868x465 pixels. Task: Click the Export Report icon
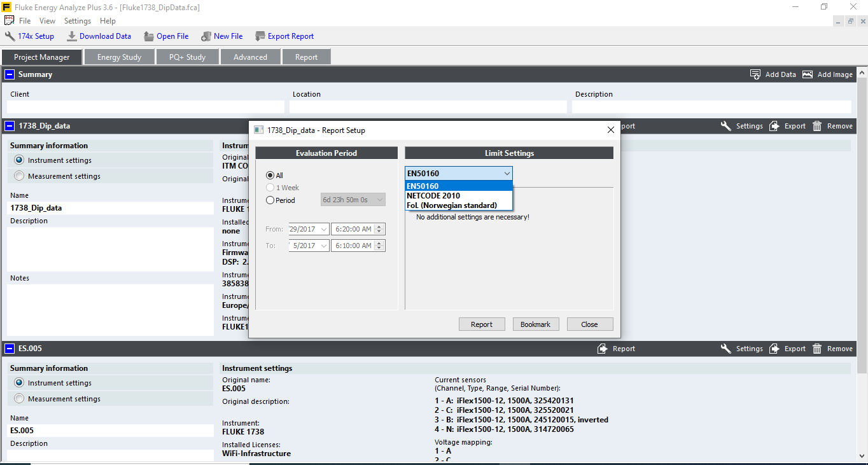pyautogui.click(x=260, y=36)
